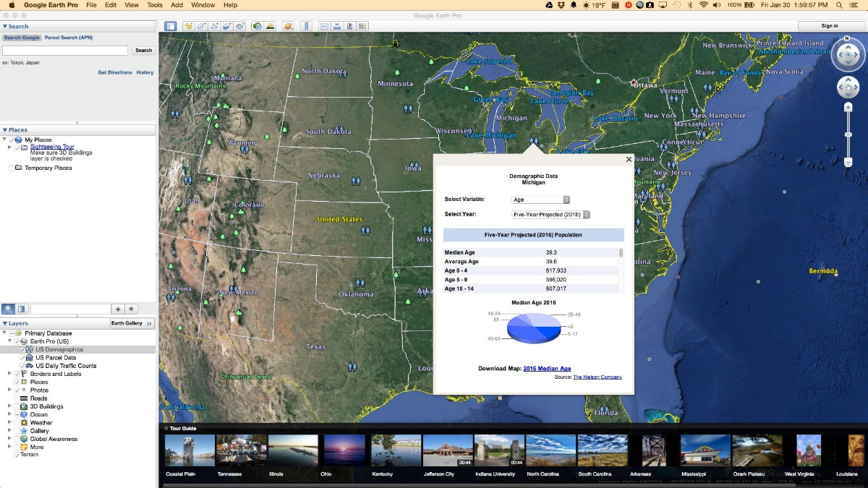Toggle US Demographics layer checkbox

(22, 349)
